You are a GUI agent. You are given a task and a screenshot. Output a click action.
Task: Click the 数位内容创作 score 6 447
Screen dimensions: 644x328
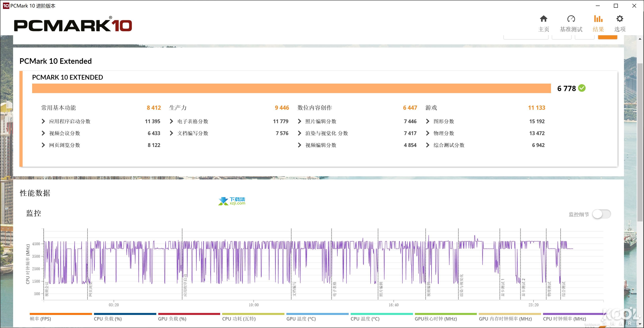[x=410, y=108]
